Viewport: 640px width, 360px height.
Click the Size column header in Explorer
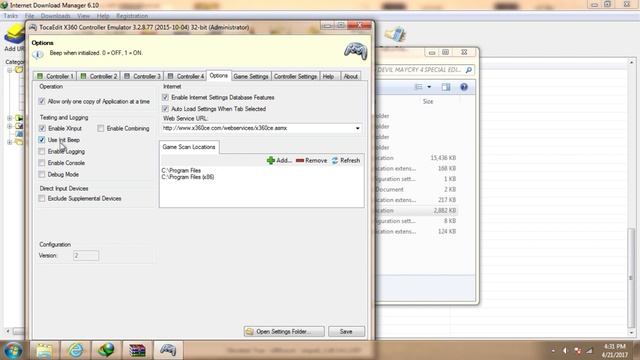click(428, 101)
